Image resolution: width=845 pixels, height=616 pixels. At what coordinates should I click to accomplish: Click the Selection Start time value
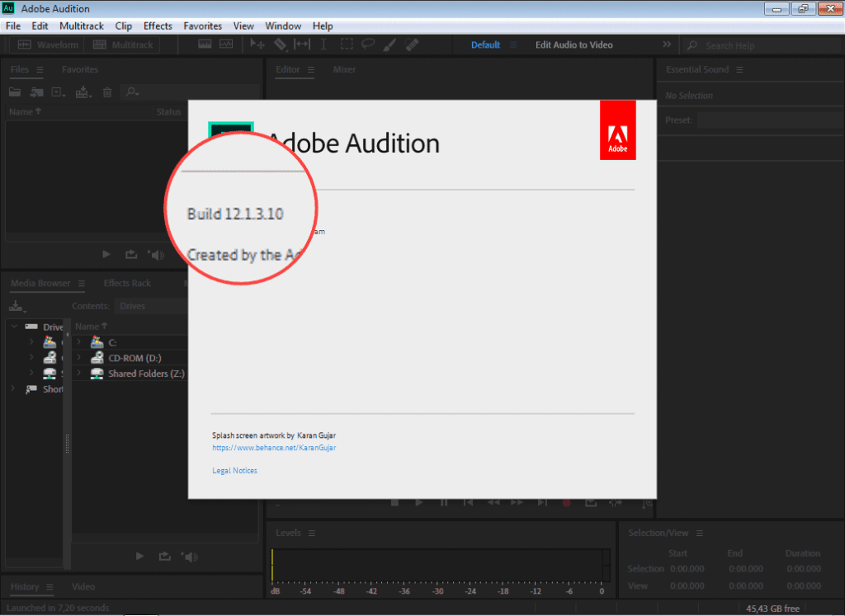687,569
